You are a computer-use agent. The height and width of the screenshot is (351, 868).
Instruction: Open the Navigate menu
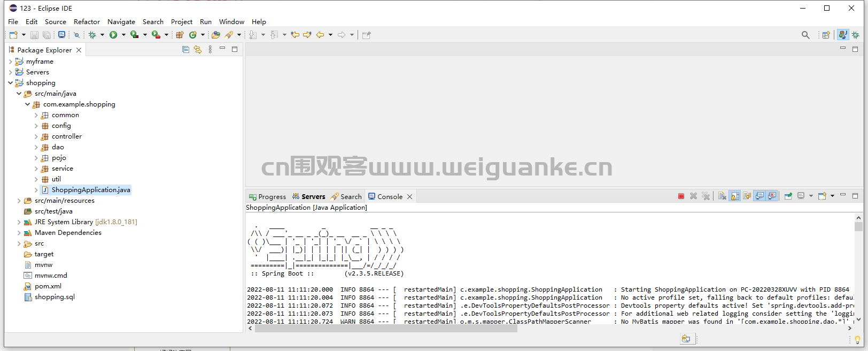(x=121, y=22)
